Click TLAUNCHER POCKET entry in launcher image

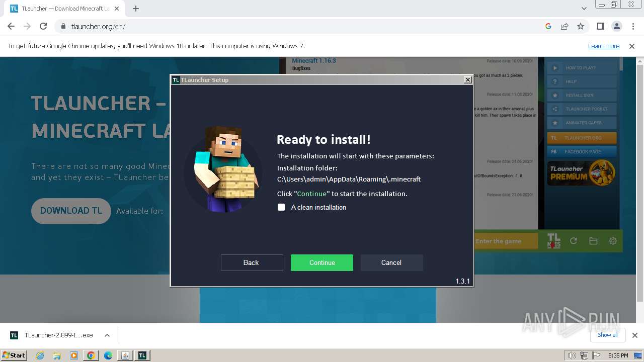(582, 109)
